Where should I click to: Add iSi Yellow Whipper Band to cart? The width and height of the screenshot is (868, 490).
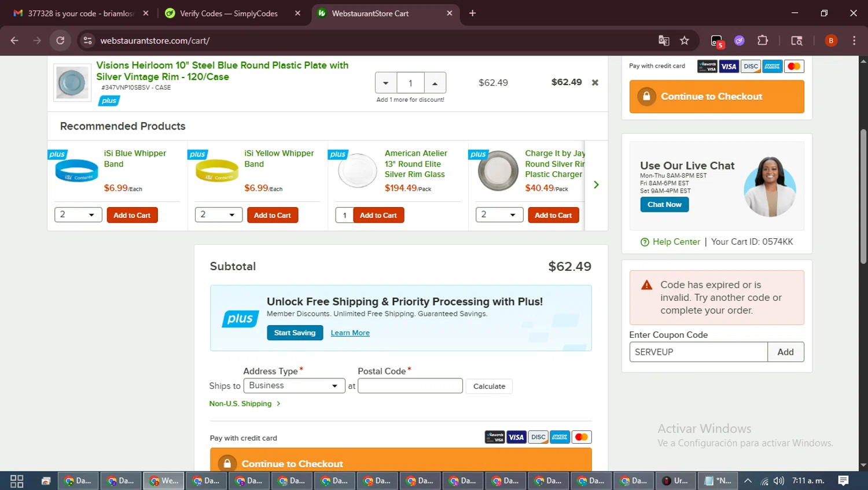(x=273, y=215)
